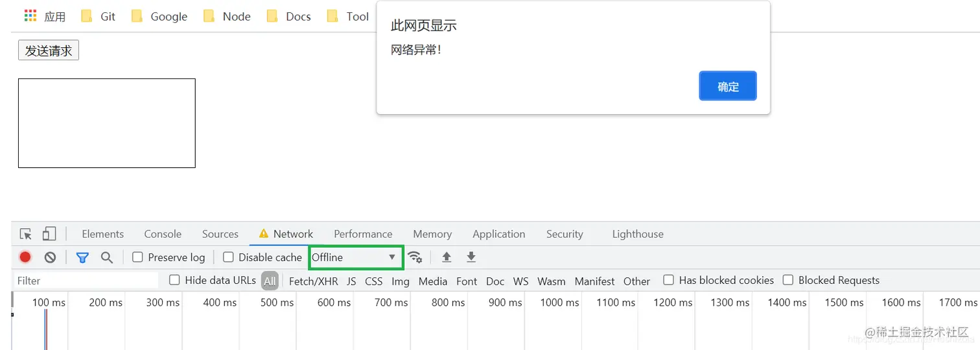Viewport: 980px width, 350px height.
Task: Click the 1000 ms timeline marker
Action: [x=560, y=303]
